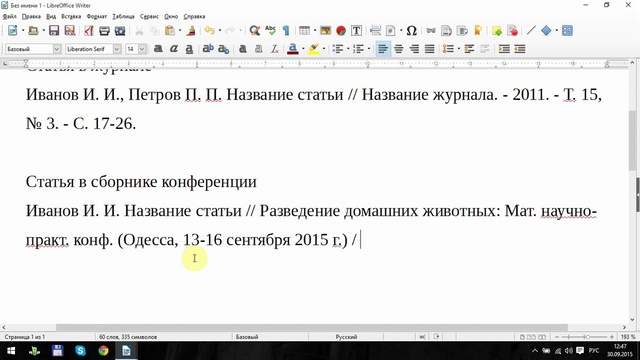Click the diamond Basic Shapes icon
Image resolution: width=640 pixels, height=360 pixels.
click(x=546, y=31)
